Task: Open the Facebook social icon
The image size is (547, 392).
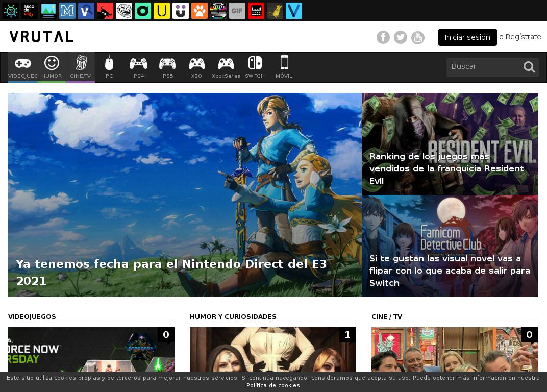Action: click(383, 37)
